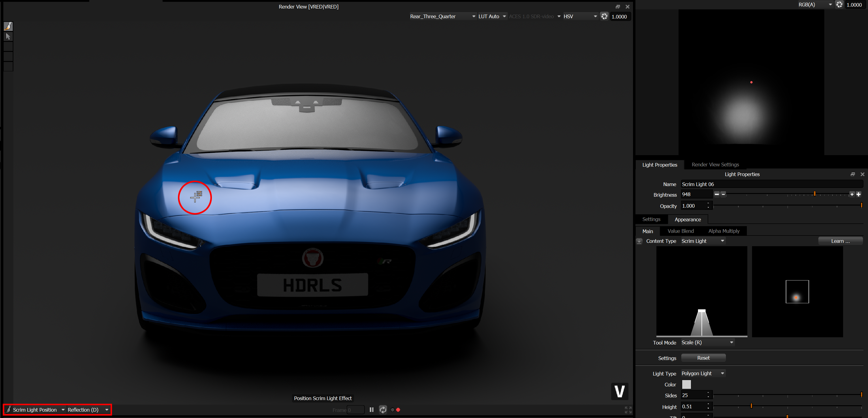This screenshot has width=868, height=418.
Task: Select the Light Paint brush tool
Action: [x=8, y=26]
